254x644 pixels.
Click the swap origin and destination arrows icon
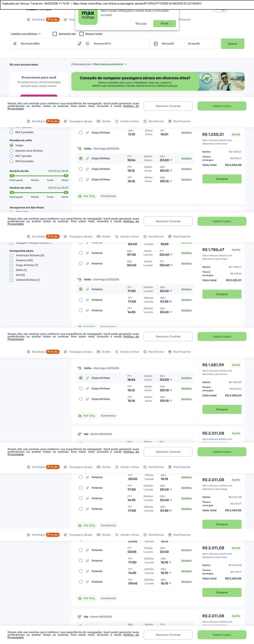(79, 44)
